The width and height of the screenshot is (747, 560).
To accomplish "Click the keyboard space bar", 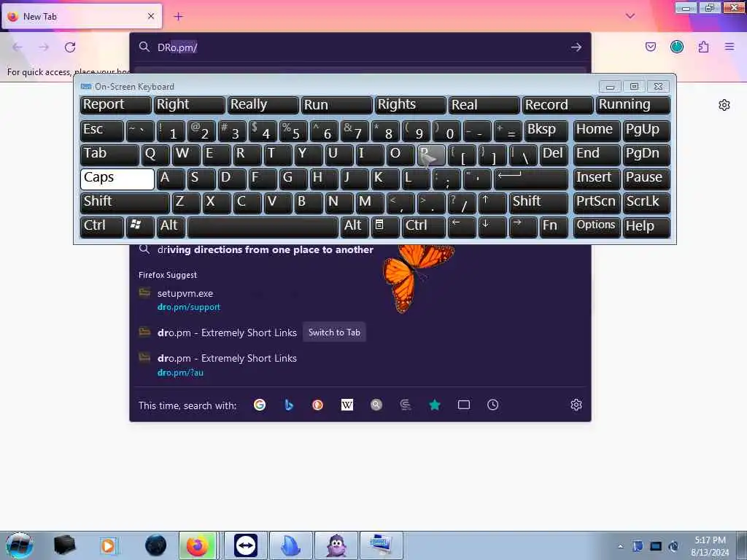I will [x=263, y=226].
